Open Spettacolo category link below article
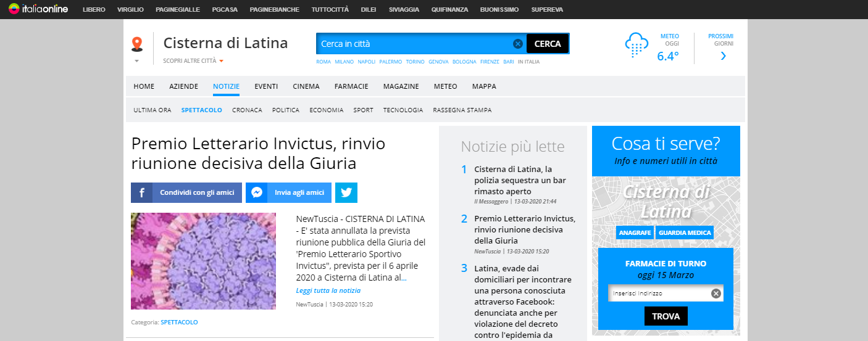The height and width of the screenshot is (341, 868). (179, 323)
